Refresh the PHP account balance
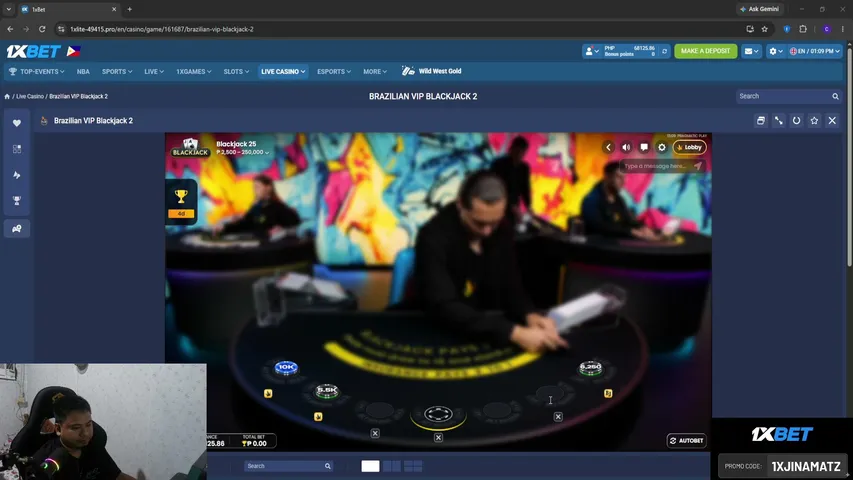 pyautogui.click(x=664, y=51)
